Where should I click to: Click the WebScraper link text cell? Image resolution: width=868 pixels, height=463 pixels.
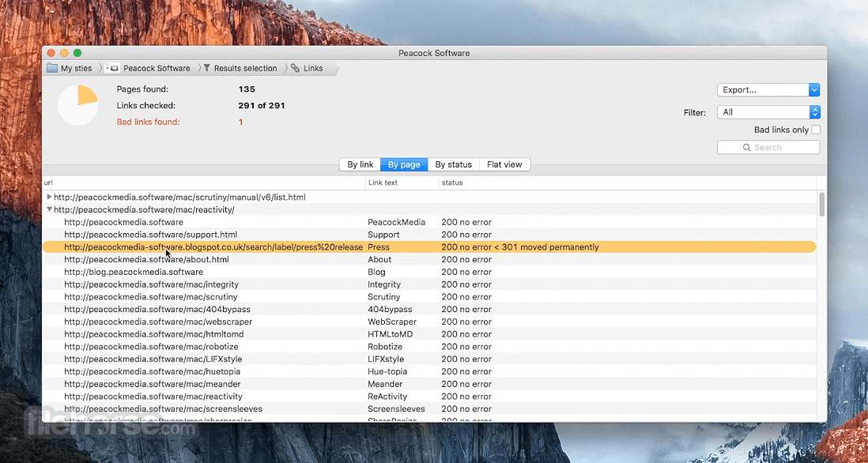(392, 322)
